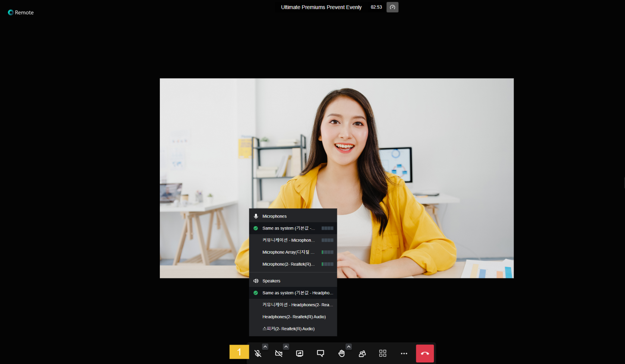625x364 pixels.
Task: Click the yellow number 1 badge
Action: 239,352
